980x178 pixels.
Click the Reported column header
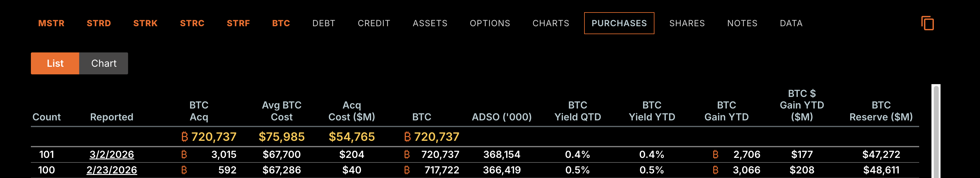tap(112, 117)
